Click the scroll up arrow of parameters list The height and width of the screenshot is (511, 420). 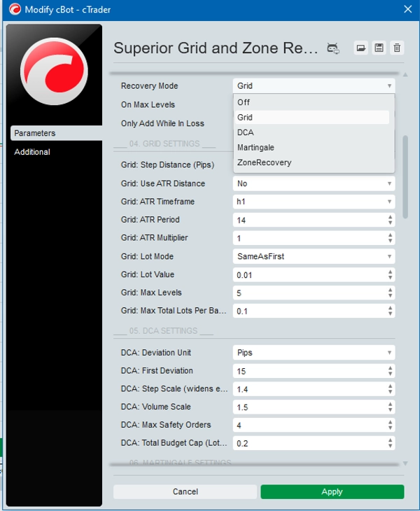click(405, 75)
